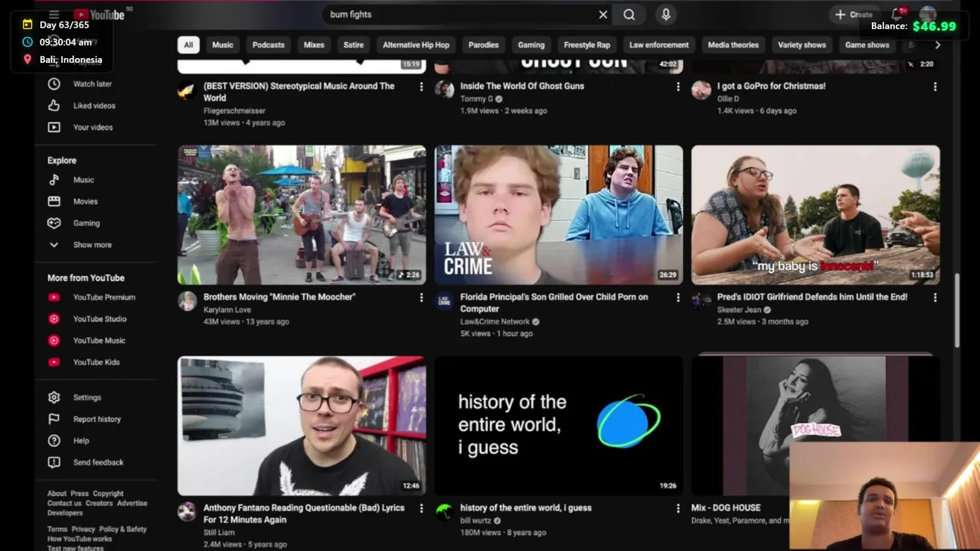Select the Variety shows chip
This screenshot has width=980, height=551.
point(802,45)
